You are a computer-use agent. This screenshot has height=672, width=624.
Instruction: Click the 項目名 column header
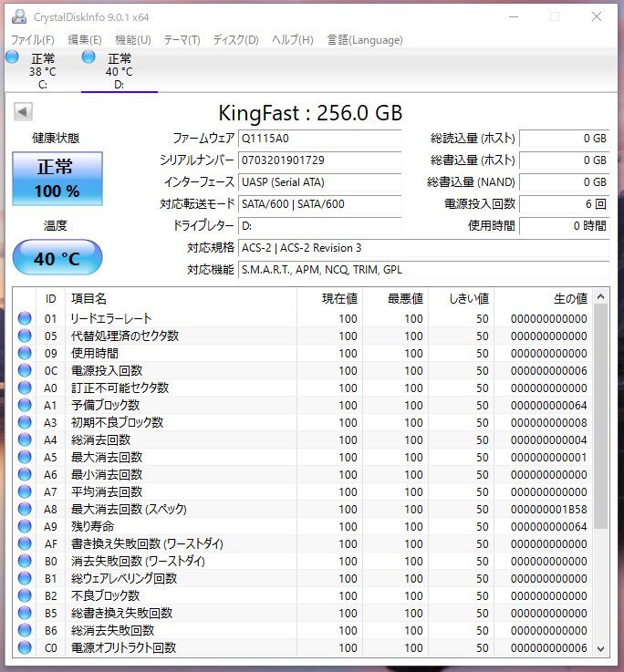[x=181, y=298]
